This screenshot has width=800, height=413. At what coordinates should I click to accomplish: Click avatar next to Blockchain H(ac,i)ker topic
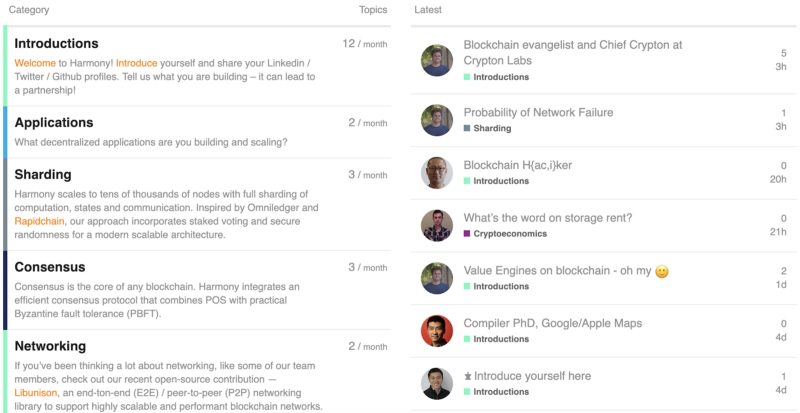pyautogui.click(x=437, y=173)
